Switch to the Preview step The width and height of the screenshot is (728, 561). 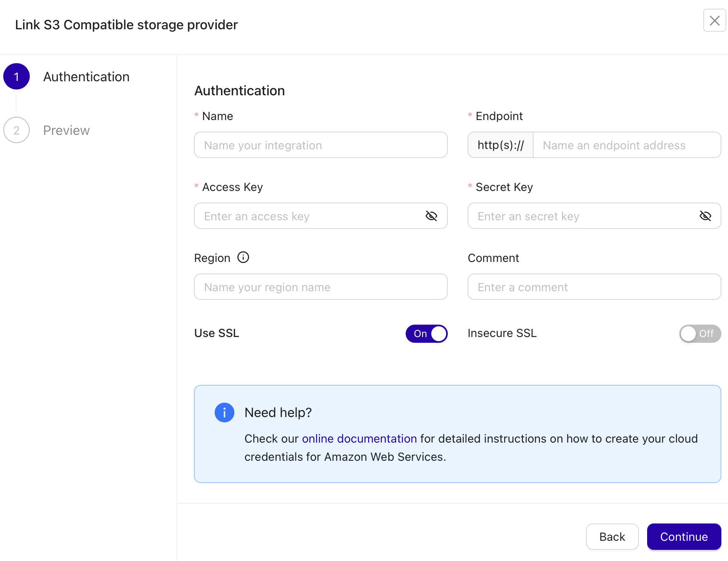pos(66,130)
